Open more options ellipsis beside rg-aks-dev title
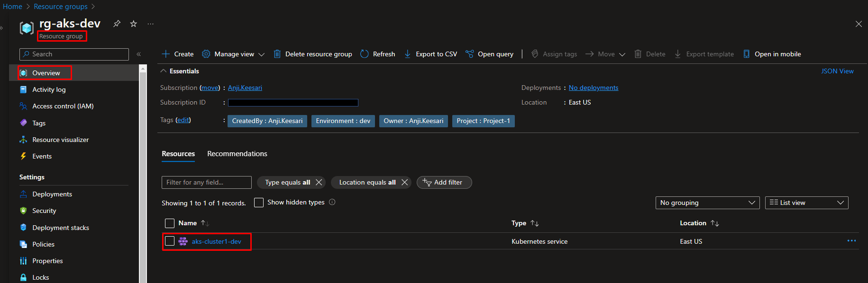This screenshot has width=868, height=283. (x=151, y=24)
